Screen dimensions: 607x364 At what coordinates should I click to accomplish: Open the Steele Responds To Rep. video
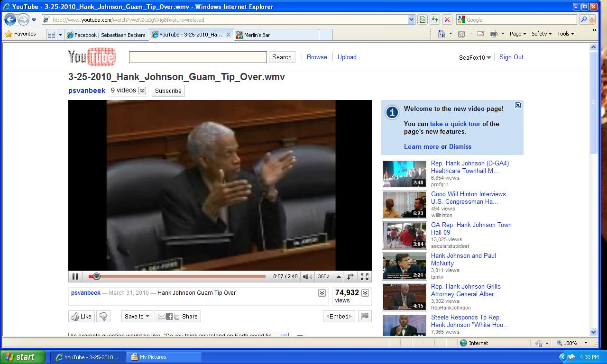(x=469, y=321)
